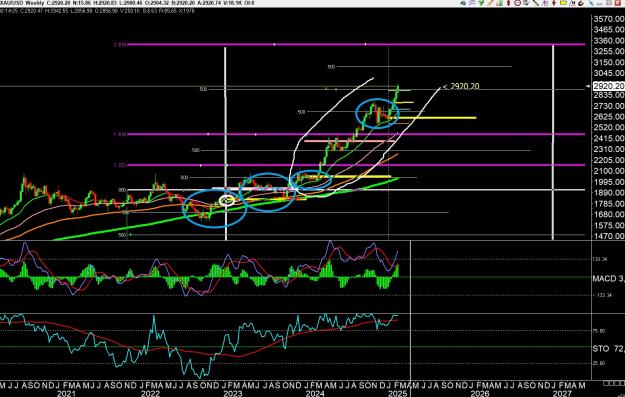Click the 2026 year label on time axis

click(480, 393)
